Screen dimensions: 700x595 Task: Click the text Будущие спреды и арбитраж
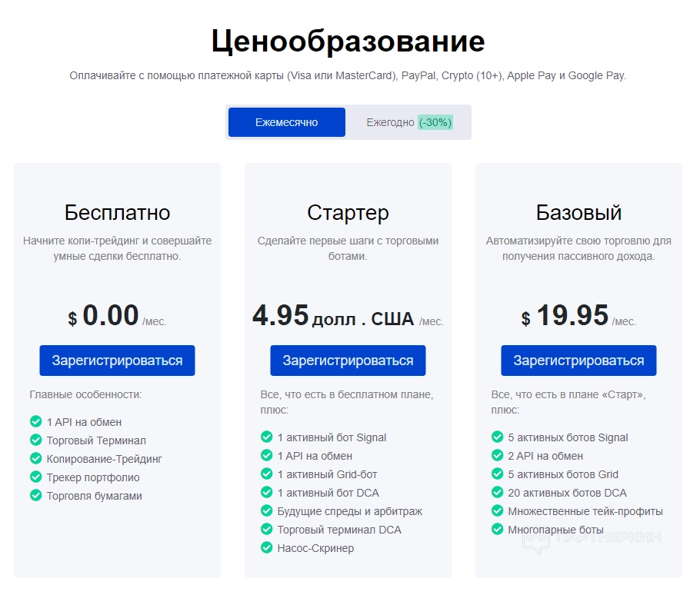(350, 512)
